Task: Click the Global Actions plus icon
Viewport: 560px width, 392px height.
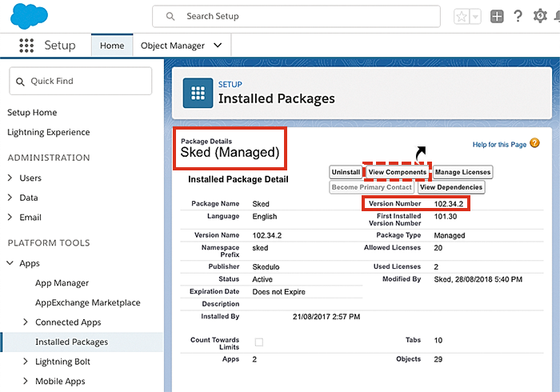Action: [x=497, y=17]
